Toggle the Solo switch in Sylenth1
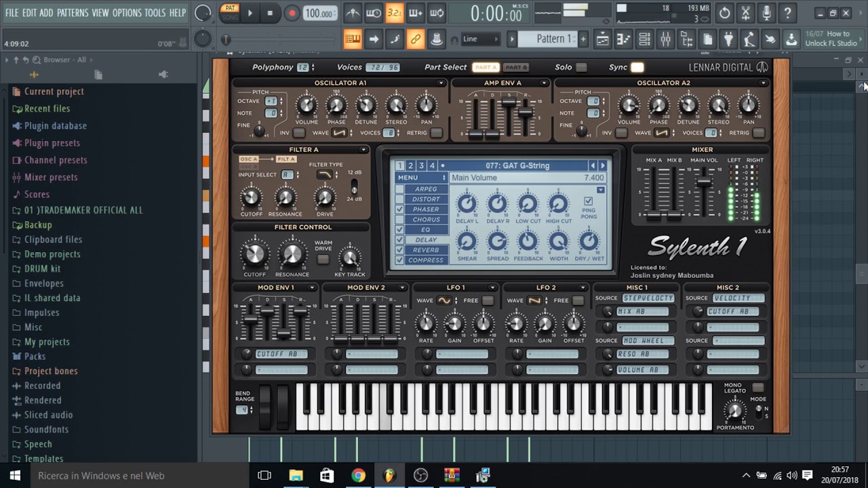The height and width of the screenshot is (488, 868). click(581, 67)
